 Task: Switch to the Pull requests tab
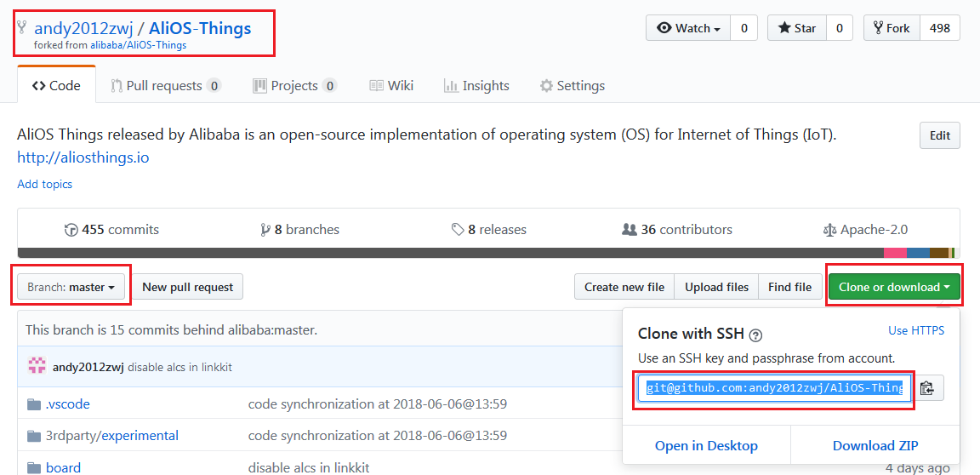pyautogui.click(x=165, y=85)
